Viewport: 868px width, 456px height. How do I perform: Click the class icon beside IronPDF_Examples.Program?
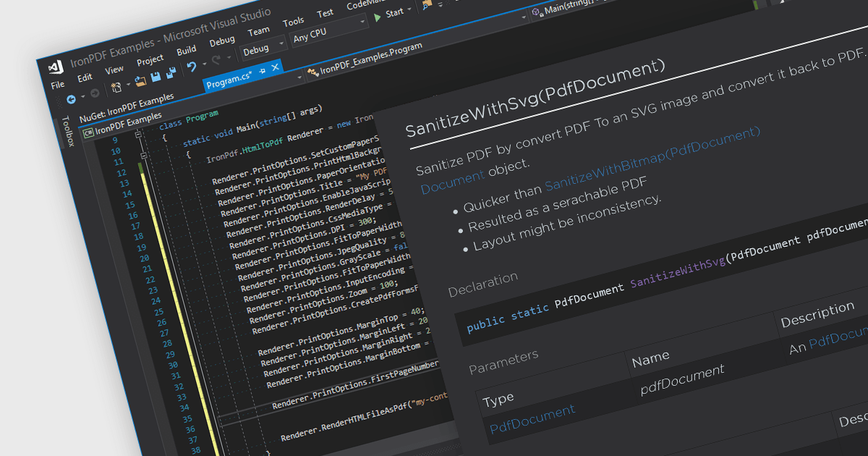(312, 71)
